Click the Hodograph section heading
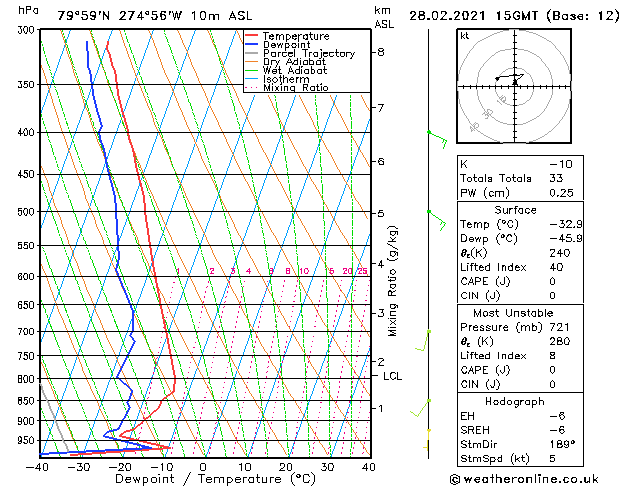This screenshot has width=629, height=486. (x=515, y=401)
